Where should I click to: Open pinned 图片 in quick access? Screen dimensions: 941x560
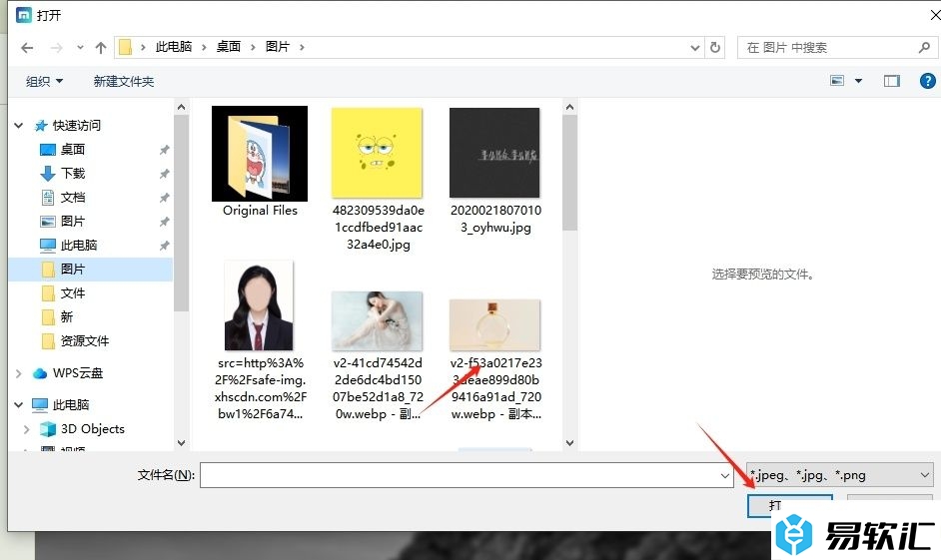coord(73,222)
